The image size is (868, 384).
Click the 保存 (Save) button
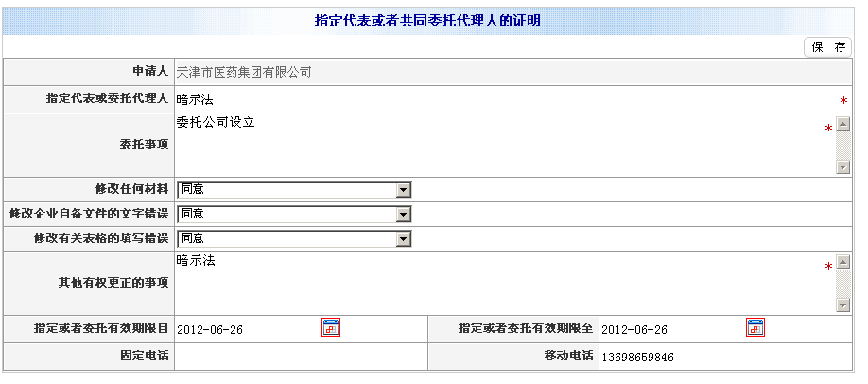[828, 47]
